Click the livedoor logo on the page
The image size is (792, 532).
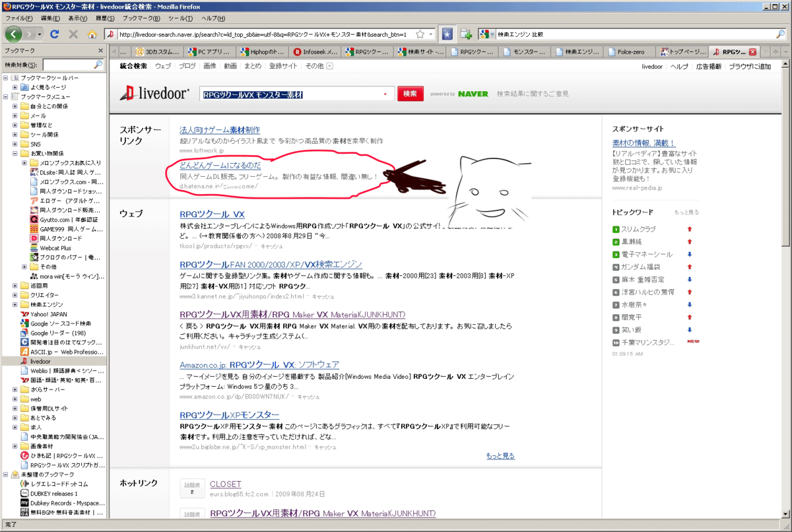pyautogui.click(x=155, y=94)
